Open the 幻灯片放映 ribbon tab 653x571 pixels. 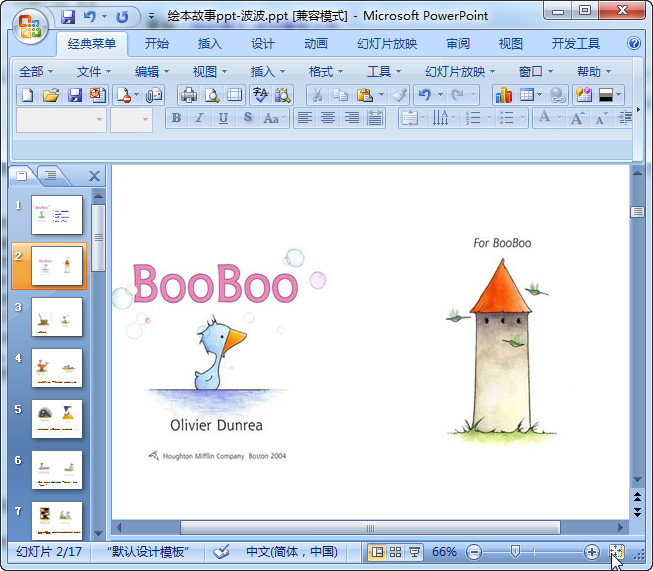[x=387, y=43]
